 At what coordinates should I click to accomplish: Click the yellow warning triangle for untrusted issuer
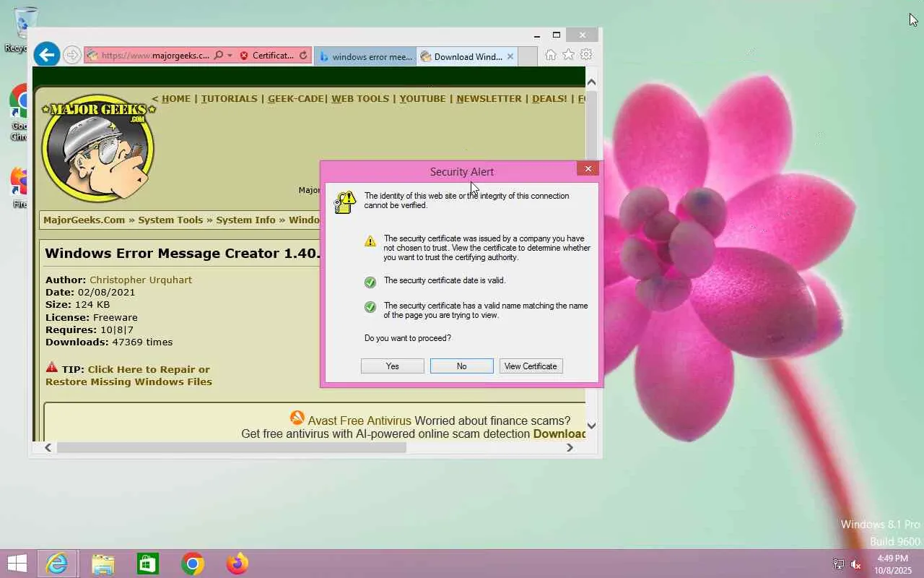coord(370,241)
